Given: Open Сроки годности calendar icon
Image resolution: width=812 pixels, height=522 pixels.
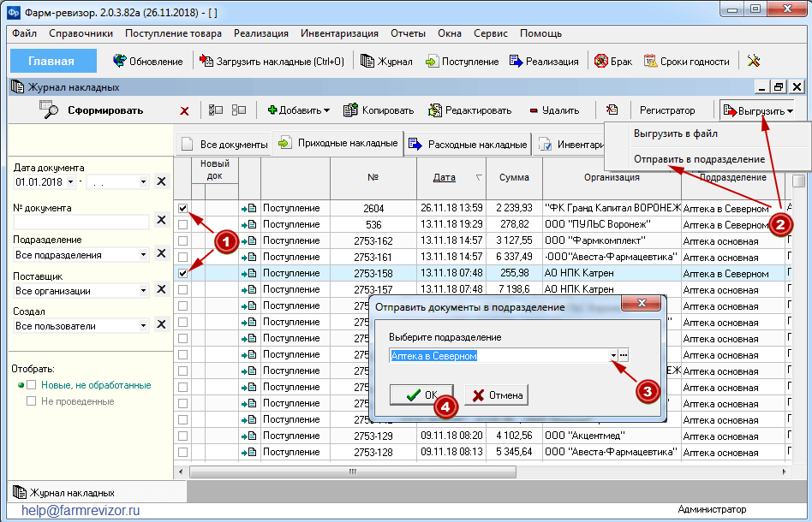Looking at the screenshot, I should (650, 61).
